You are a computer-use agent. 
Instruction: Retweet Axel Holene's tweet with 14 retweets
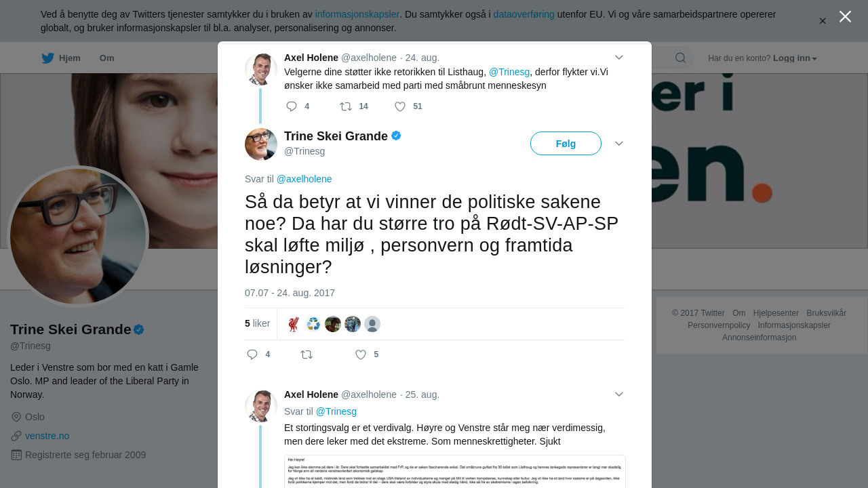tap(346, 106)
